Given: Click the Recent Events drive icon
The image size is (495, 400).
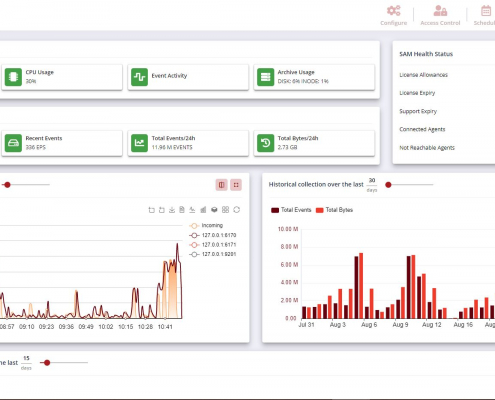Looking at the screenshot, I should point(13,143).
